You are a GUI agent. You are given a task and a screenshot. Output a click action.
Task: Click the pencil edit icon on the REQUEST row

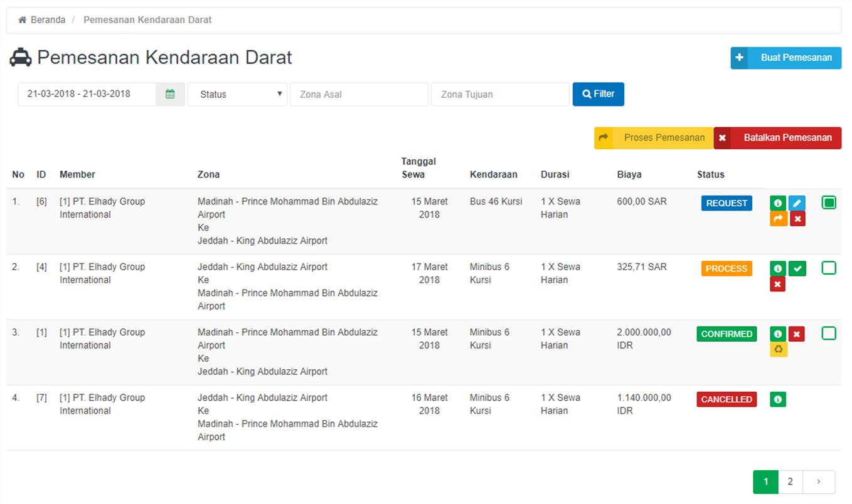pos(797,203)
